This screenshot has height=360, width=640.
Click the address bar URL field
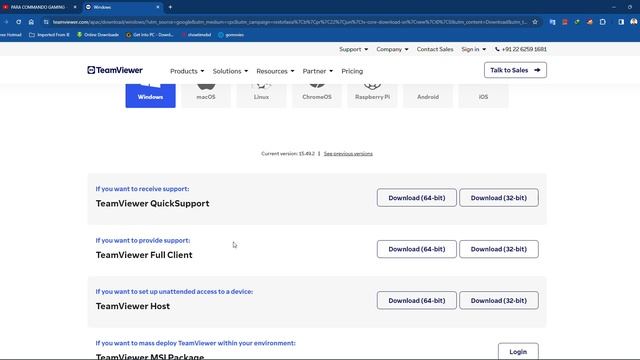click(x=290, y=22)
